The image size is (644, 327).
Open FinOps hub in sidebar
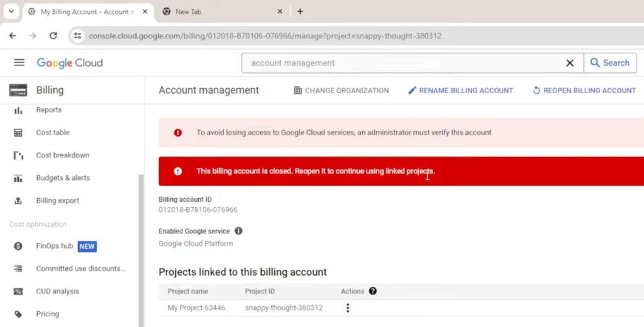pos(55,246)
